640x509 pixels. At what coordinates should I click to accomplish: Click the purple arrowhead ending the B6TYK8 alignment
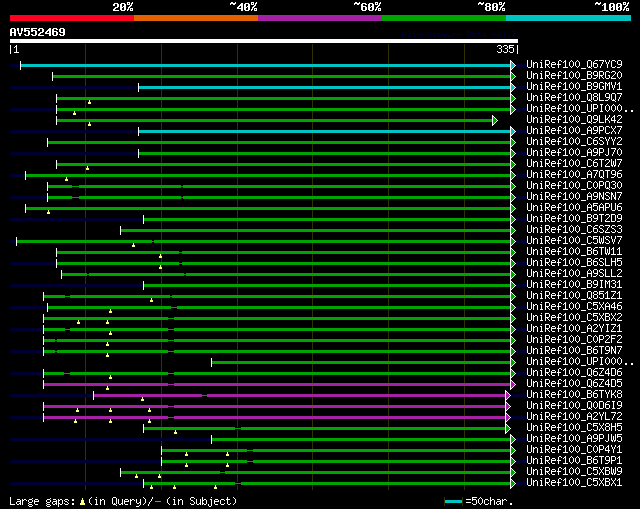(508, 396)
